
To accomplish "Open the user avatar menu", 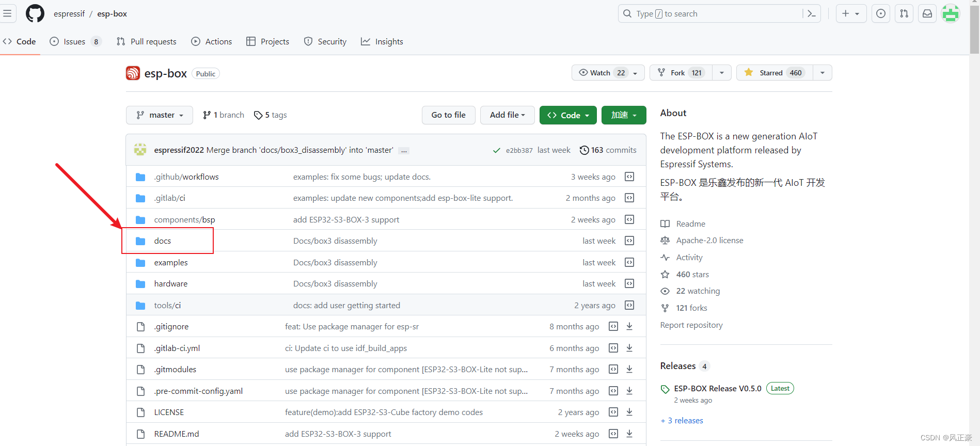I will pos(951,14).
